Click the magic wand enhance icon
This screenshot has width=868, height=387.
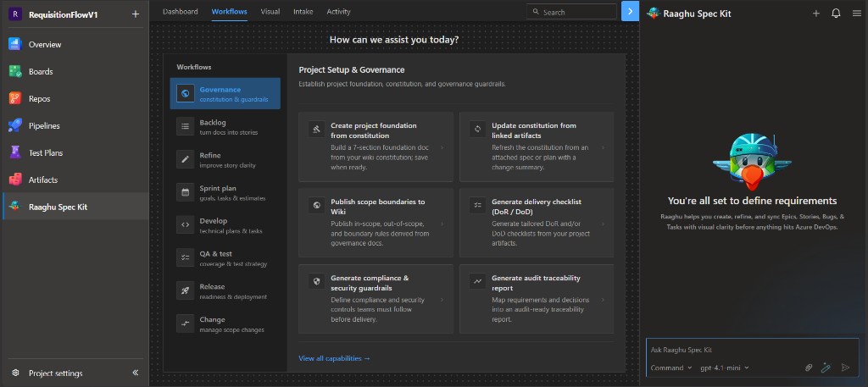(826, 368)
